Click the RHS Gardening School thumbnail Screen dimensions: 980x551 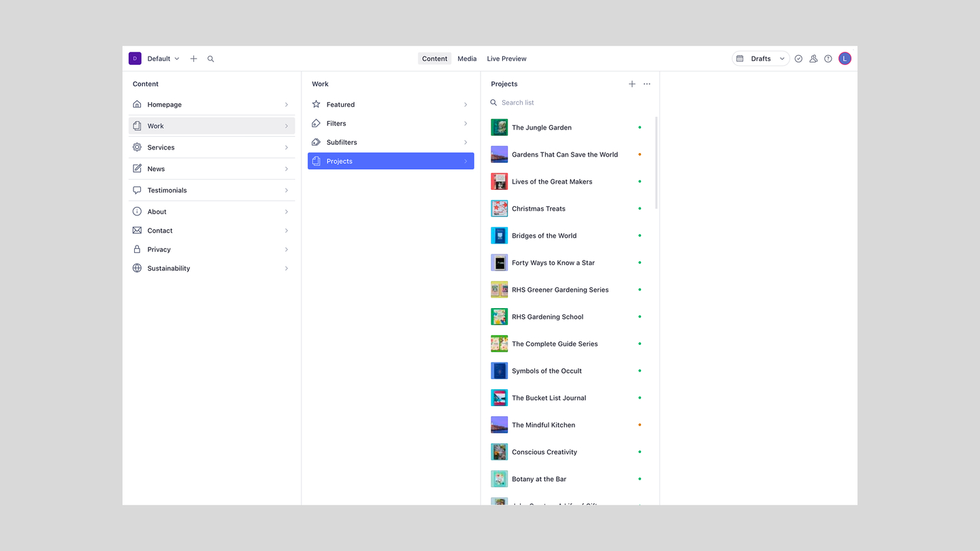click(x=500, y=316)
